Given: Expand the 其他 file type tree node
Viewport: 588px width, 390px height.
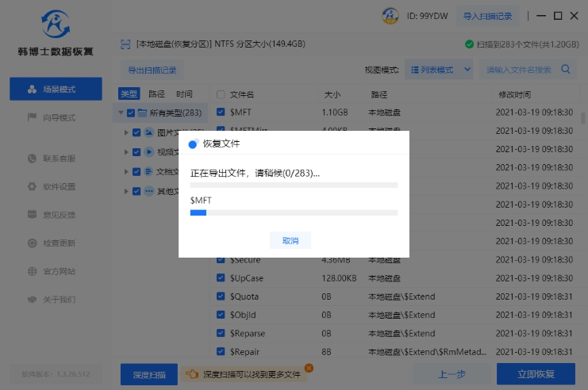Looking at the screenshot, I should click(126, 191).
